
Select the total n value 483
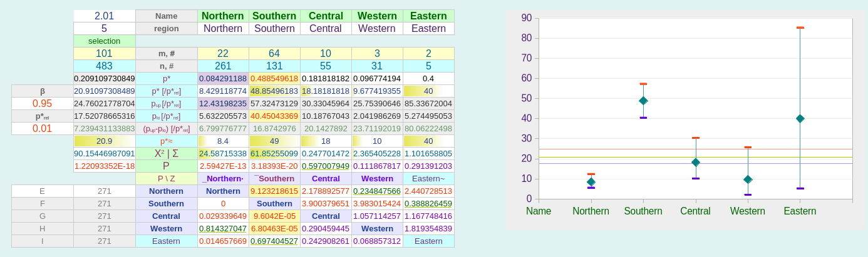[105, 66]
